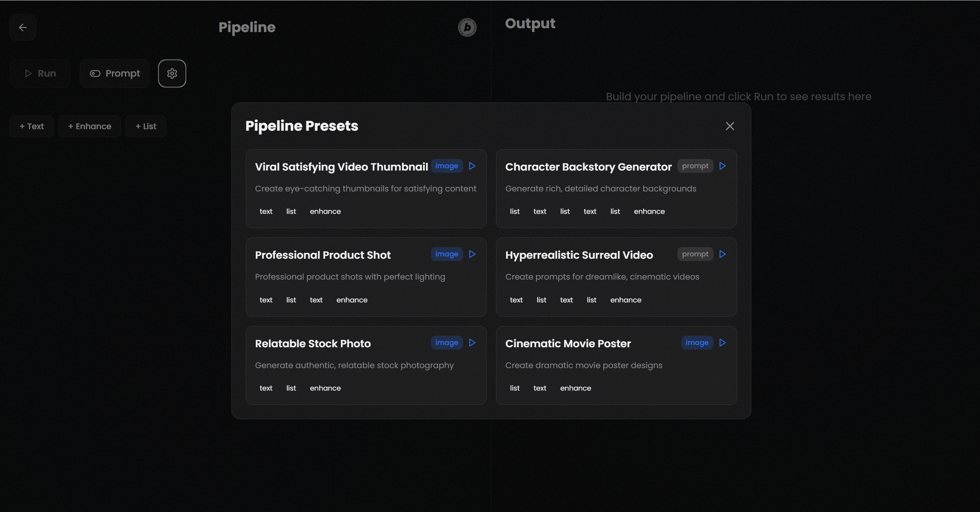Add a Text block to pipeline
The width and height of the screenshot is (980, 512).
[x=32, y=126]
